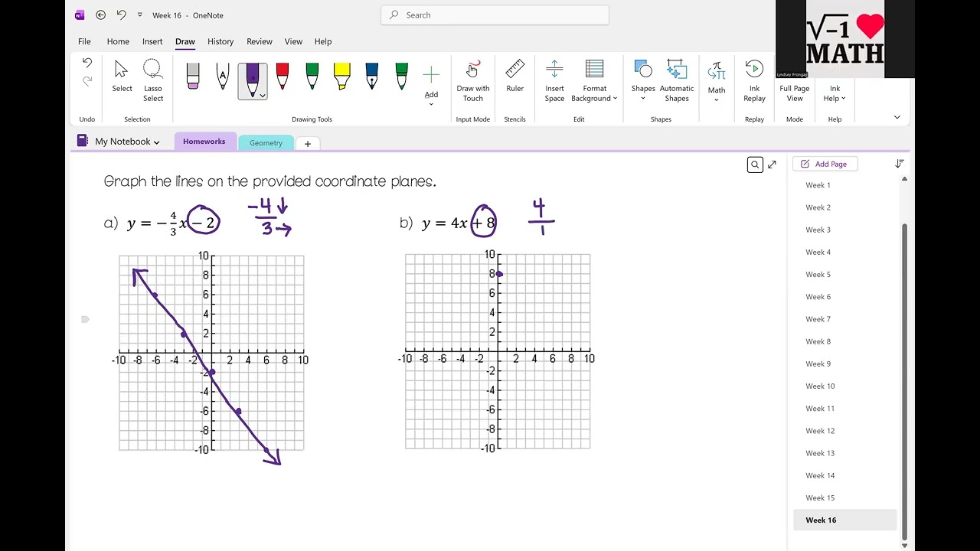Viewport: 980px width, 551px height.
Task: Open the Week 1 page
Action: pos(844,185)
